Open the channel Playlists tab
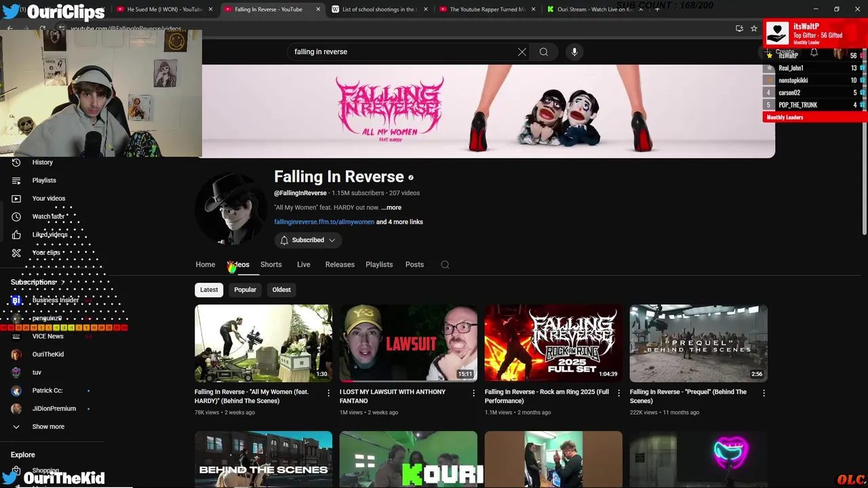The height and width of the screenshot is (488, 868). 379,264
